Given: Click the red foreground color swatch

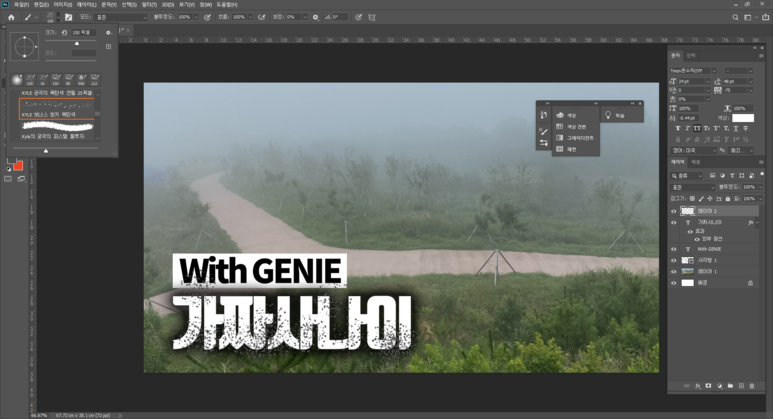Looking at the screenshot, I should tap(18, 166).
